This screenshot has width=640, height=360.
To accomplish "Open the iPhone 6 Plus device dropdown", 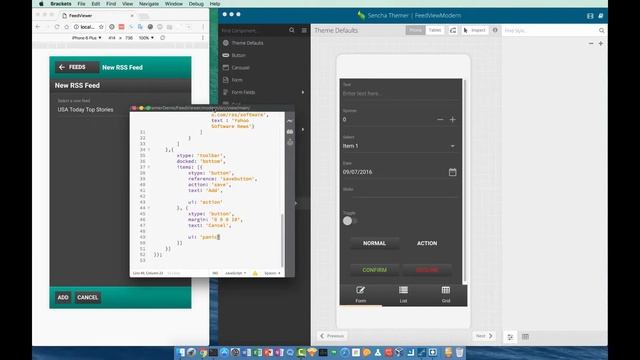I will pyautogui.click(x=87, y=38).
